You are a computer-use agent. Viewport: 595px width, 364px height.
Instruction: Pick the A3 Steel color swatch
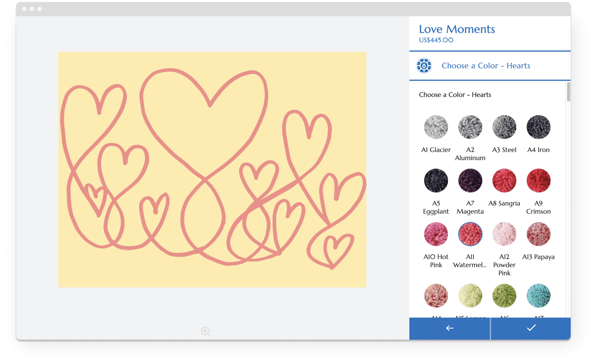pyautogui.click(x=504, y=127)
